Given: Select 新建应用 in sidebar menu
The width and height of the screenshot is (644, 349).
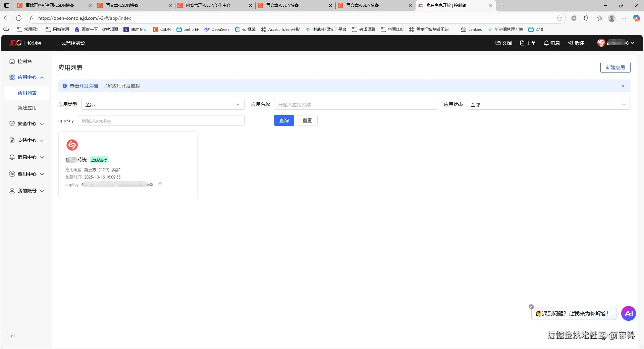Looking at the screenshot, I should pos(27,108).
